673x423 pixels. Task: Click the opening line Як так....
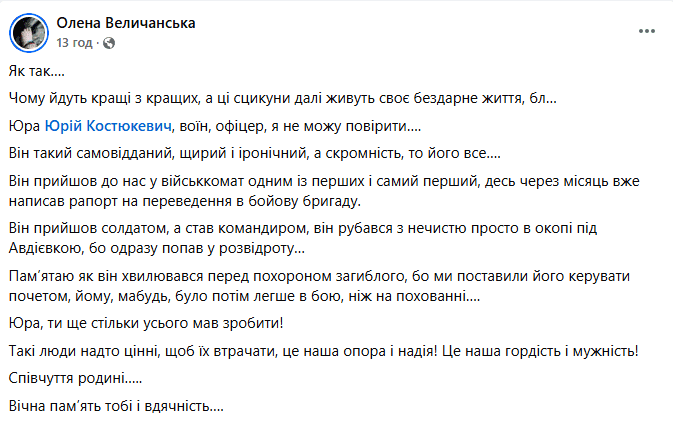pyautogui.click(x=36, y=71)
